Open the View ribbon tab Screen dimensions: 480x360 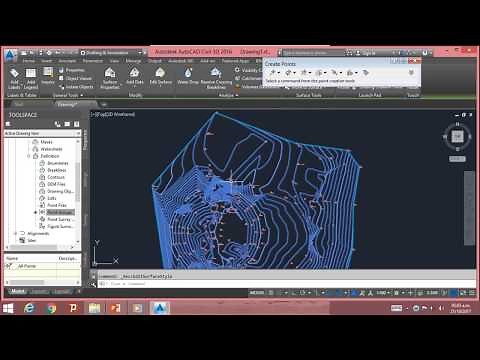114,61
